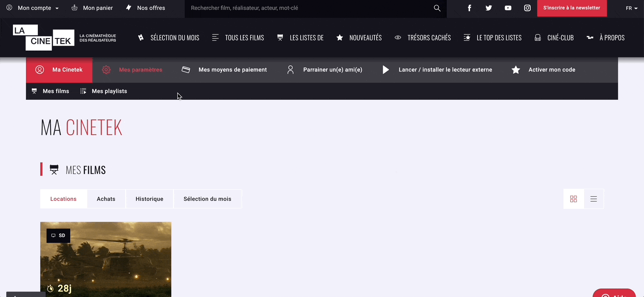The image size is (644, 297).
Task: Open Parrainer un(e) ami(e)
Action: (x=333, y=70)
